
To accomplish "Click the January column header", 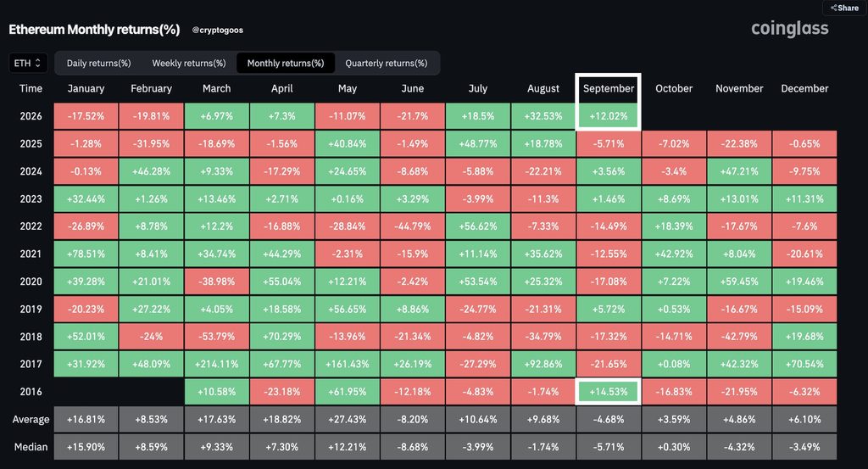I will click(86, 88).
